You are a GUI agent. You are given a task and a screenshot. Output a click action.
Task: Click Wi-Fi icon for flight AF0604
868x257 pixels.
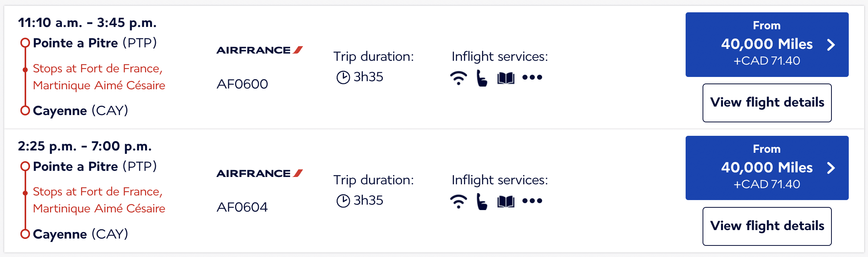tap(458, 201)
